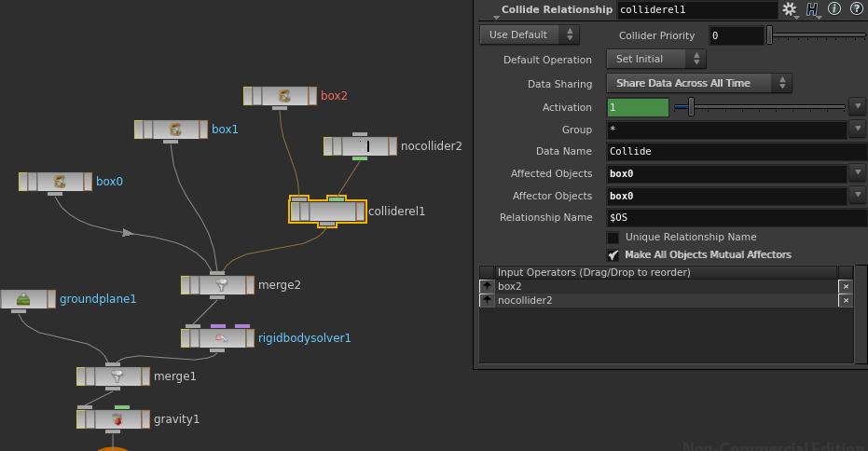Remove nocollider2 from input operators

(846, 300)
